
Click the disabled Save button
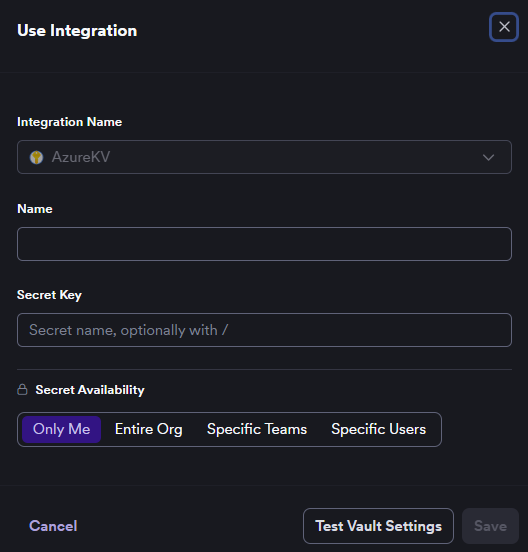490,526
